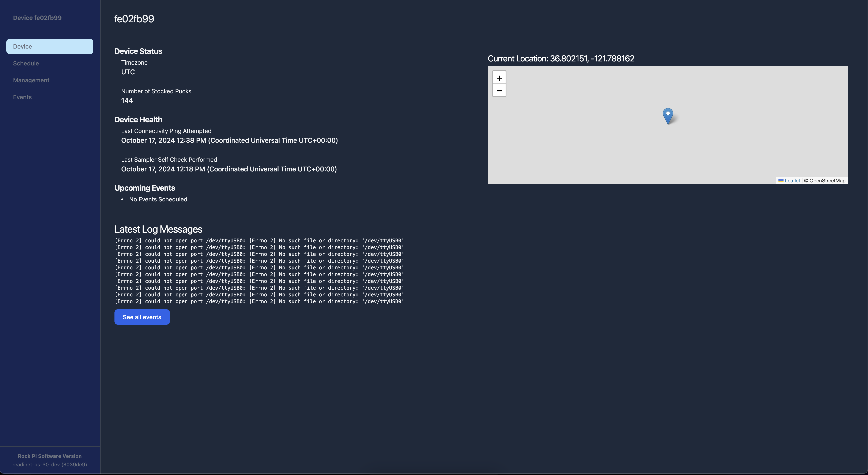The height and width of the screenshot is (475, 868).
Task: Click the readinet-os-30-dev version text
Action: pos(50,465)
